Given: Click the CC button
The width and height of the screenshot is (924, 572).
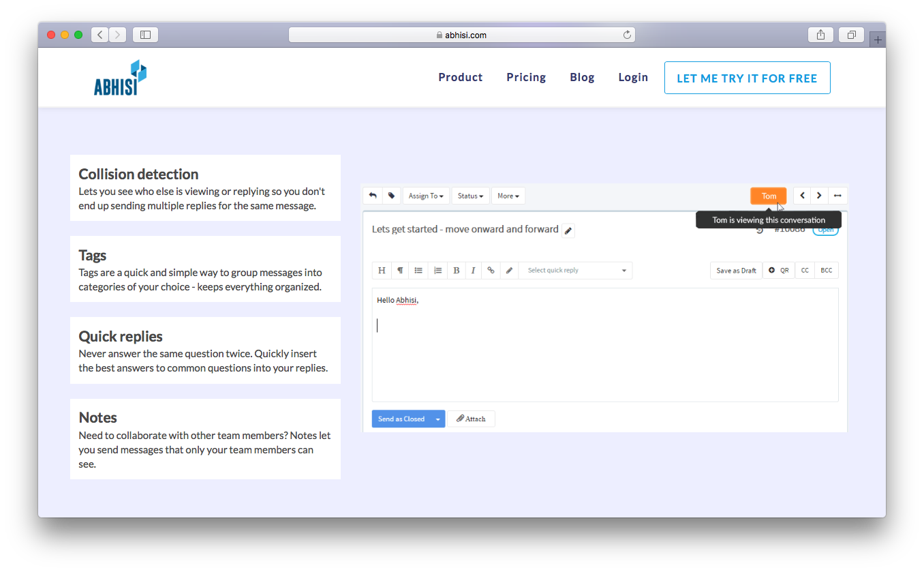Looking at the screenshot, I should tap(805, 271).
